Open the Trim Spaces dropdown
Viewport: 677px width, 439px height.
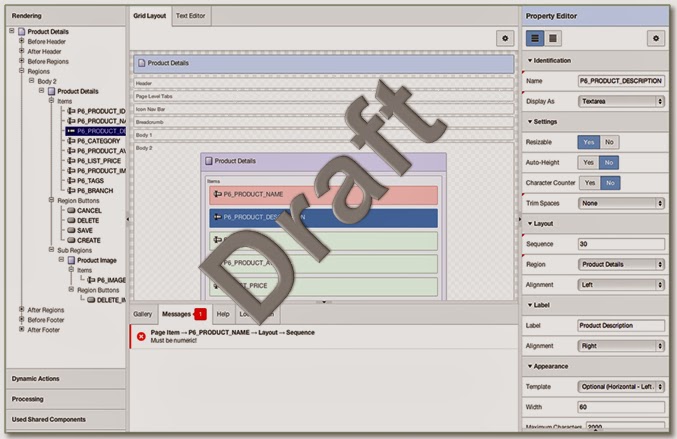coord(621,203)
